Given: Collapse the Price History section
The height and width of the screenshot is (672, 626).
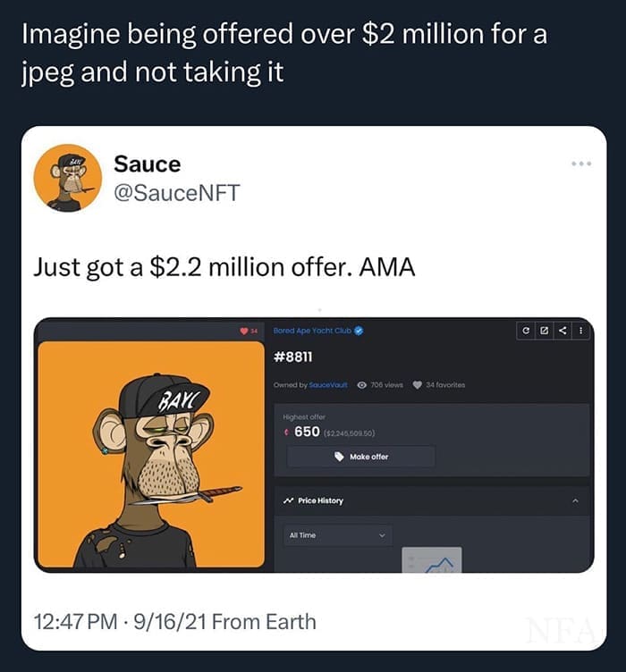Looking at the screenshot, I should (575, 500).
